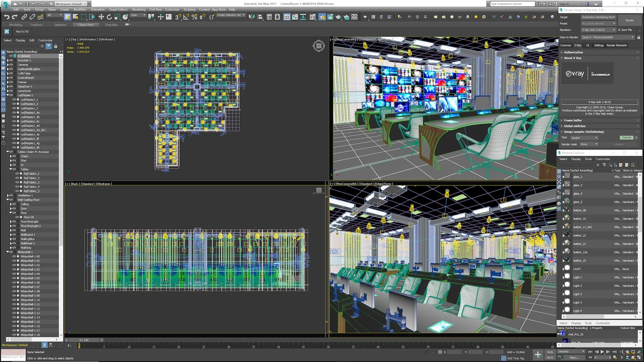Activate the Select and Scale tool
Image resolution: width=644 pixels, height=362 pixels.
pyautogui.click(x=117, y=17)
